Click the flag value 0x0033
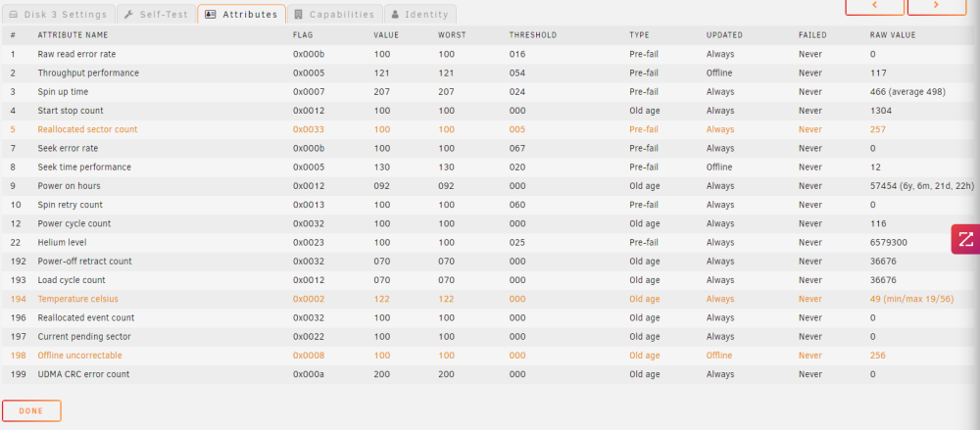 pyautogui.click(x=309, y=129)
